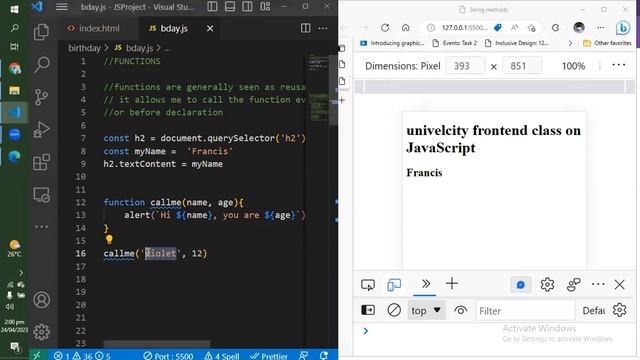This screenshot has height=360, width=640.
Task: Toggle primary side bar layout button
Action: [212, 7]
